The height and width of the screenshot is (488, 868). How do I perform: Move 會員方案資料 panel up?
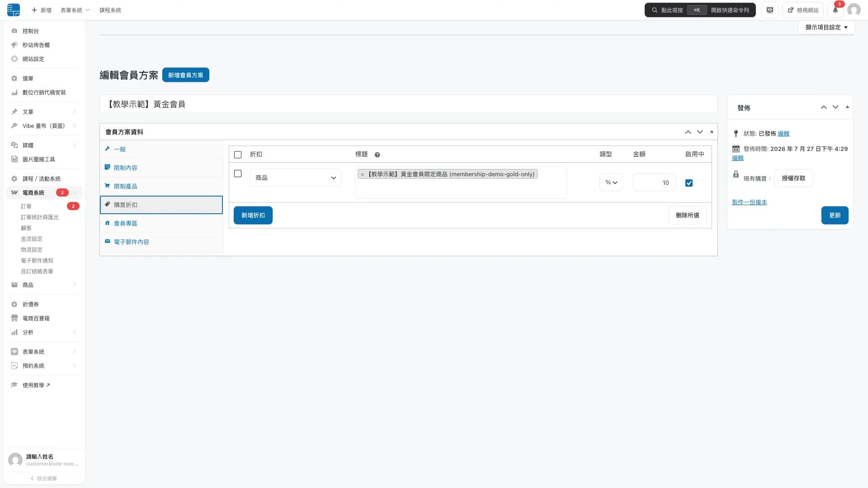click(688, 132)
